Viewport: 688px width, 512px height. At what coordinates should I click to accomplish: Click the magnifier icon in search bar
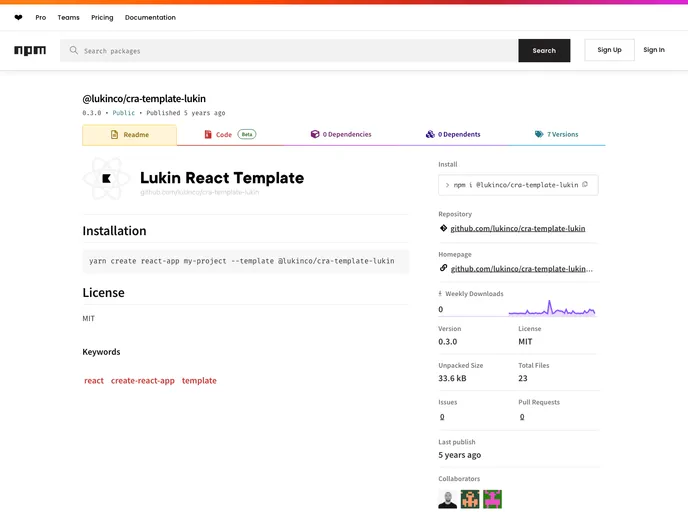(x=74, y=50)
